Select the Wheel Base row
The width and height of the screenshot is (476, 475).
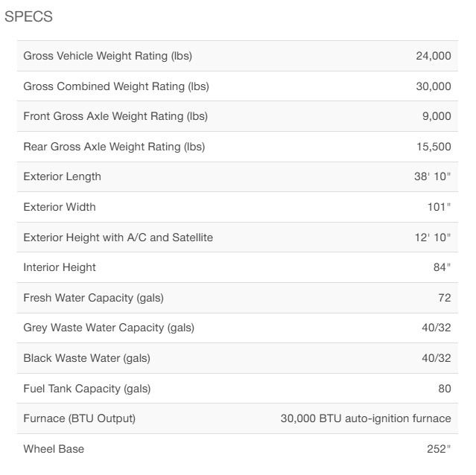click(238, 449)
